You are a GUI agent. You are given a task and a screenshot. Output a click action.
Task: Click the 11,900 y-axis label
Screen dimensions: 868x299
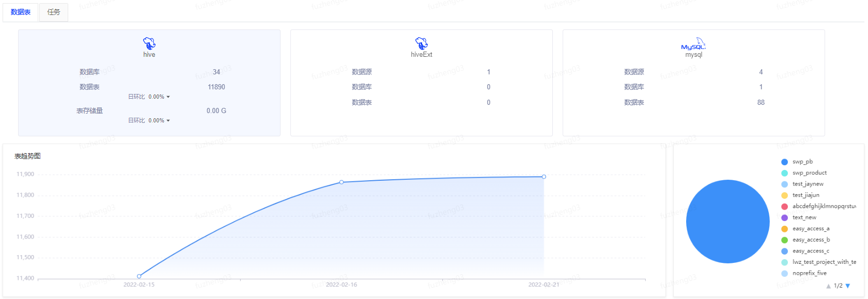pyautogui.click(x=25, y=174)
